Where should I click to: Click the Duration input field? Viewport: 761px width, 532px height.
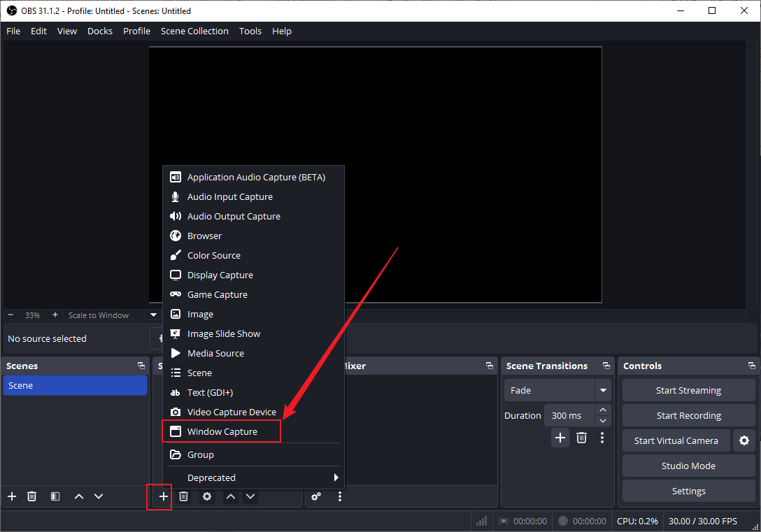(568, 415)
